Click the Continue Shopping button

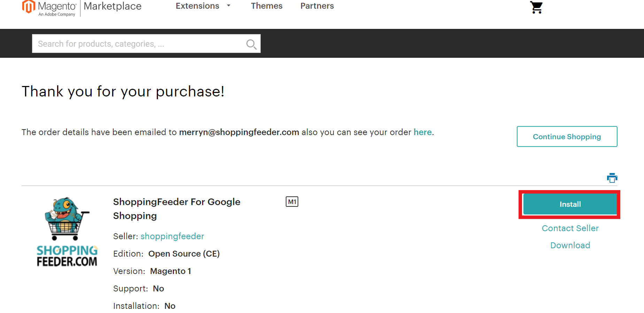coord(567,136)
